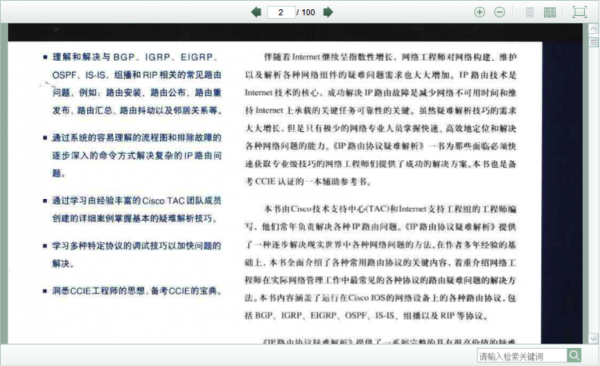Viewport: 600px width, 366px height.
Task: Click the page number field showing 2
Action: (x=281, y=12)
